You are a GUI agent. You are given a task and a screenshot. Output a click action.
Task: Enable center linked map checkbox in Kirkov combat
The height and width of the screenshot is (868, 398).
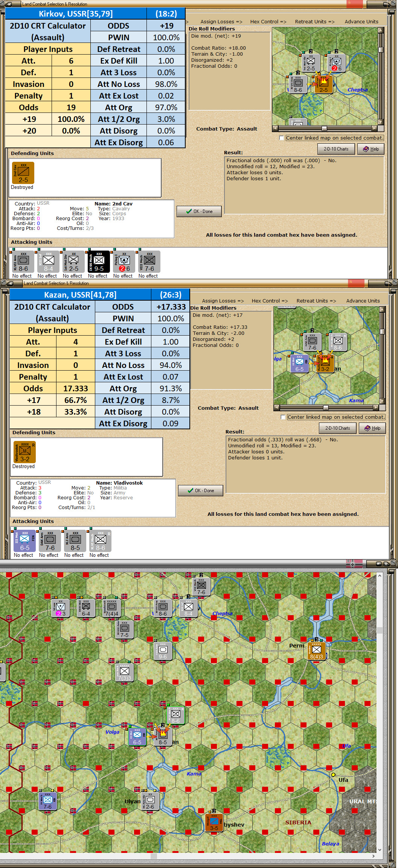[282, 138]
